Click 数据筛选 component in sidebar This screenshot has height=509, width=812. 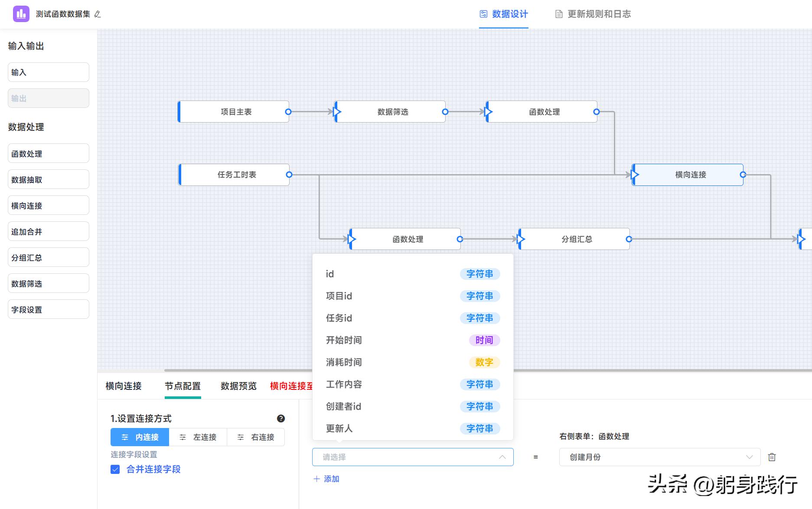pos(49,283)
